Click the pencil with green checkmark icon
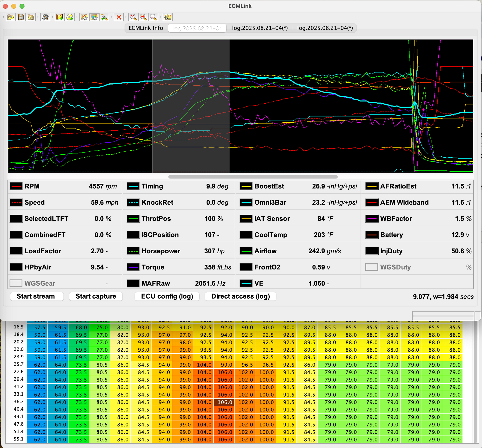 [x=104, y=17]
